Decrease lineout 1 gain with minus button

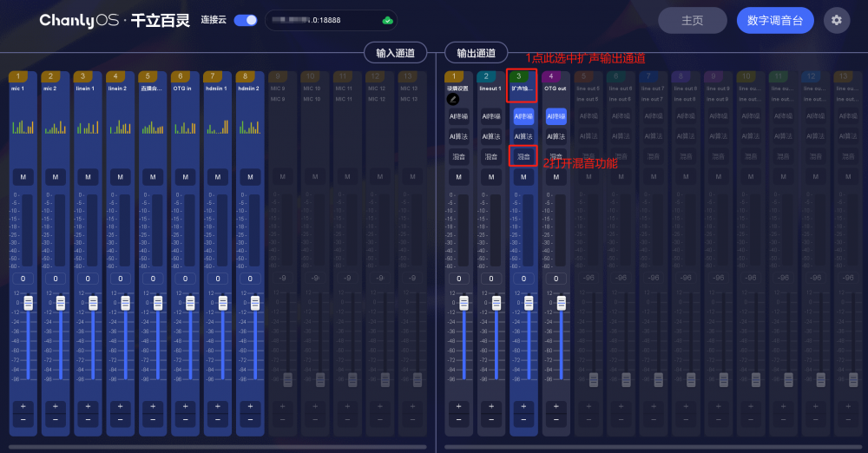point(490,420)
